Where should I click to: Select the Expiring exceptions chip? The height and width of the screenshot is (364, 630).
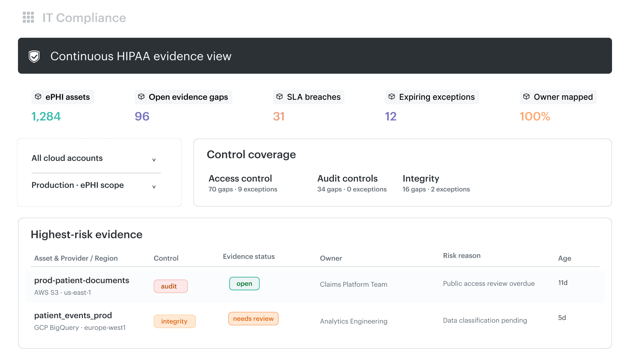point(432,97)
